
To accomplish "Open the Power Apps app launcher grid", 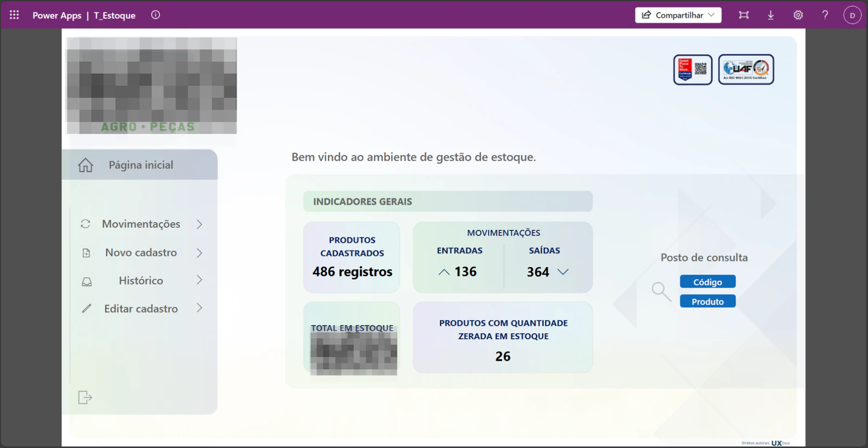I will (x=14, y=15).
